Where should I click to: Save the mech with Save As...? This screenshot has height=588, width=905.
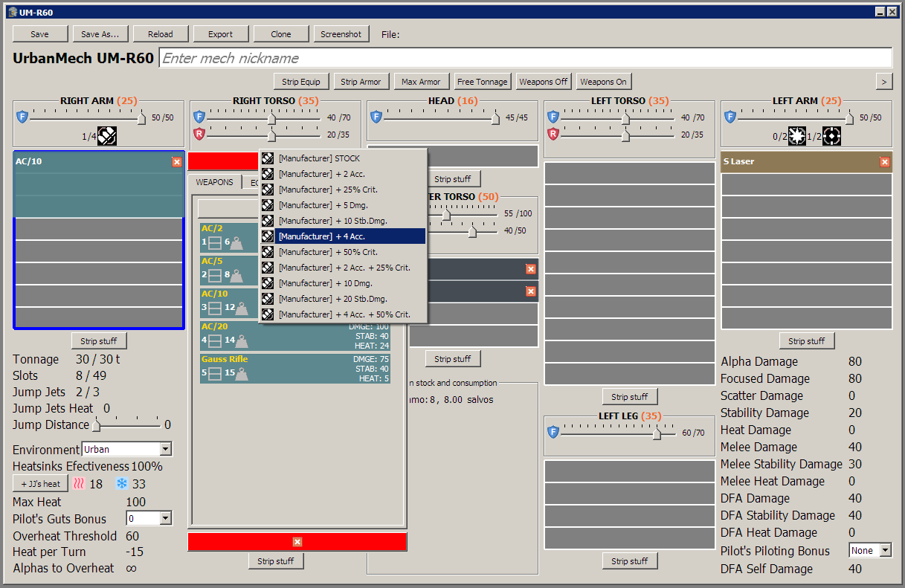pyautogui.click(x=100, y=33)
